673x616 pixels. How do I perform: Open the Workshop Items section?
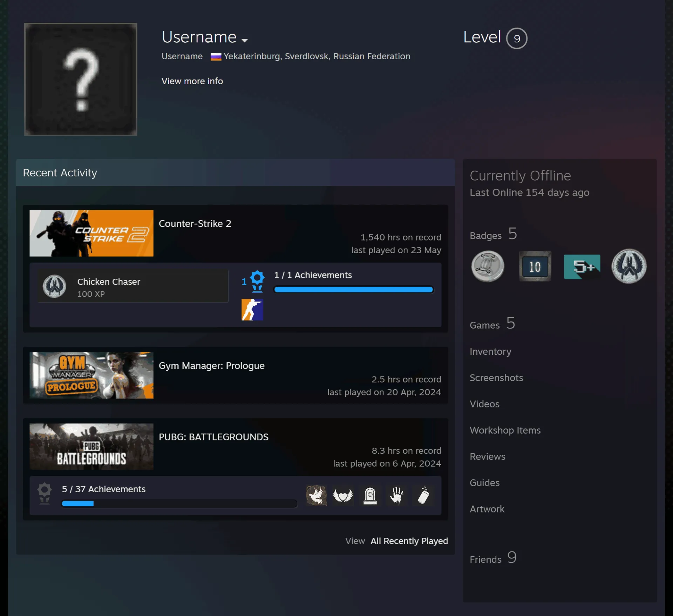point(505,430)
